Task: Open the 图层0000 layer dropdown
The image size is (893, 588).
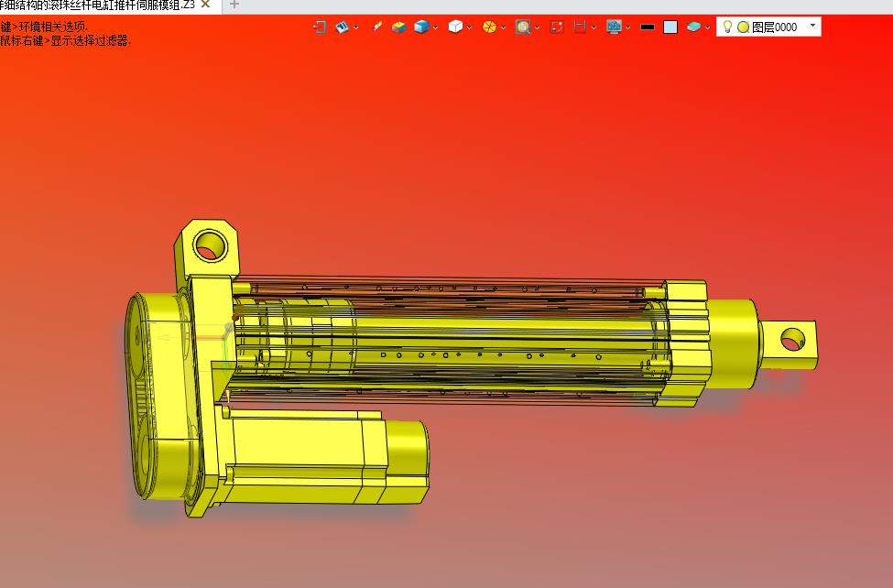Action: 812,26
